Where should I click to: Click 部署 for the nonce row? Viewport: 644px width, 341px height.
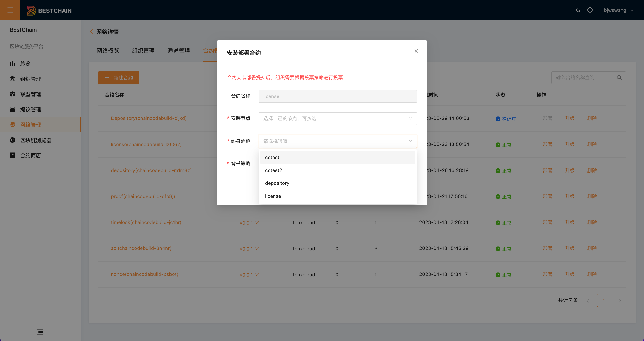[x=547, y=275]
